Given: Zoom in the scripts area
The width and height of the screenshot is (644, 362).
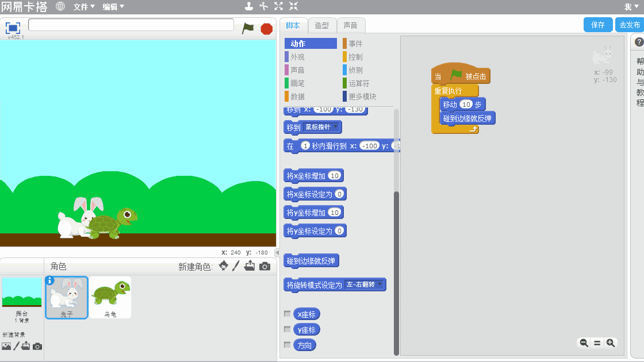Looking at the screenshot, I should pyautogui.click(x=611, y=343).
